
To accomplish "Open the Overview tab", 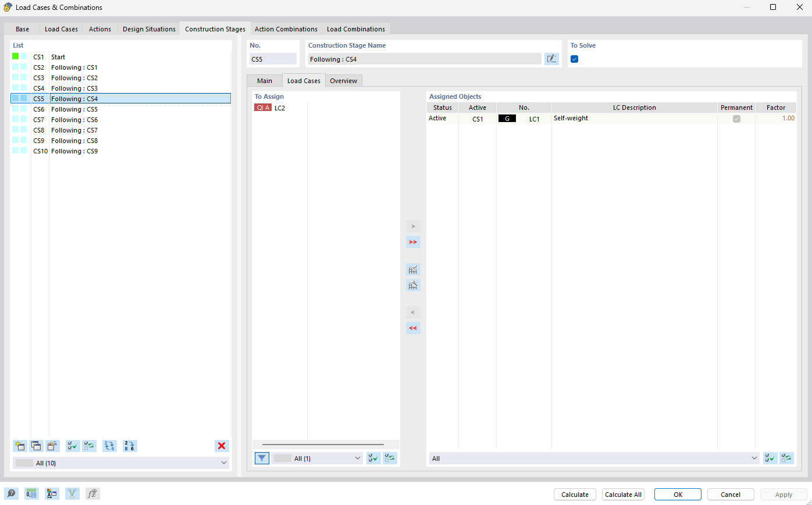I will click(x=343, y=80).
